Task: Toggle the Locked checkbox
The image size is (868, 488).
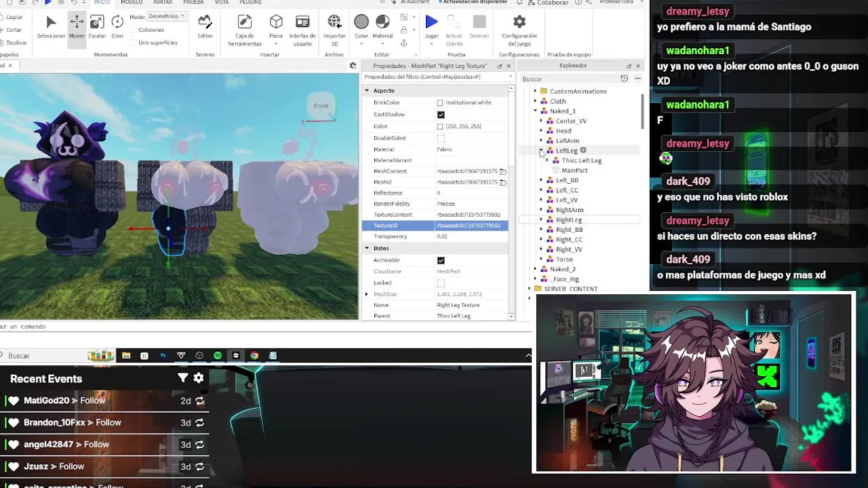Action: click(x=441, y=283)
